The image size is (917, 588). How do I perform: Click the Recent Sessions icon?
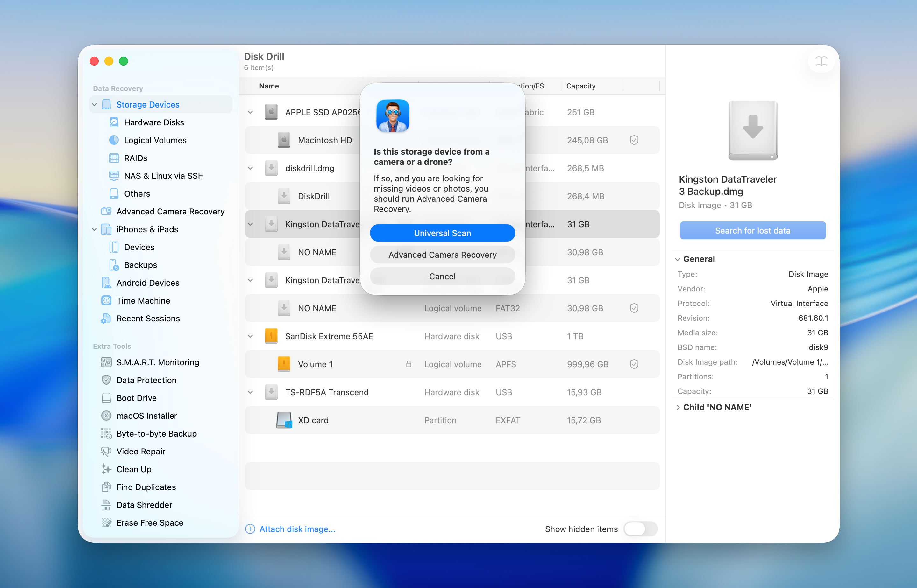pyautogui.click(x=106, y=318)
